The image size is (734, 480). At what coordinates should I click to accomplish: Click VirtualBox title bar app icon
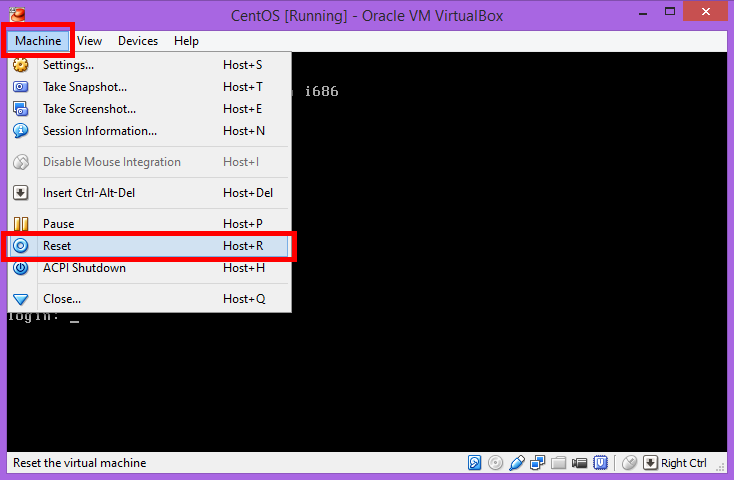point(17,15)
